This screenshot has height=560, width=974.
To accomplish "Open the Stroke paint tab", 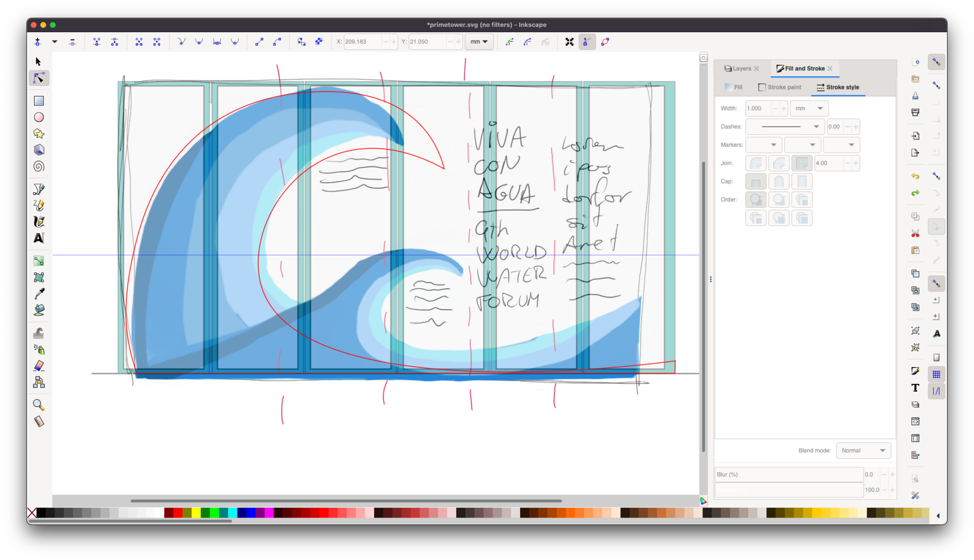I will coord(780,87).
